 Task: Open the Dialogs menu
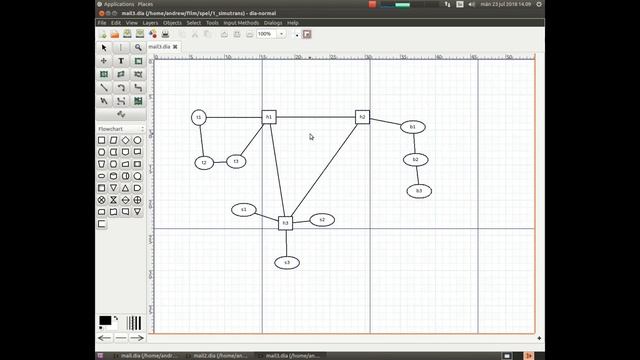coord(273,23)
